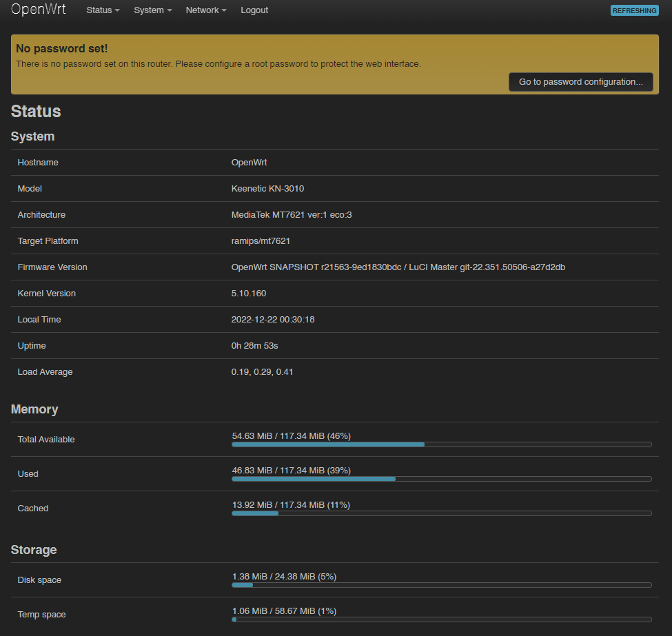Click the Local Time row label
672x636 pixels.
point(39,319)
